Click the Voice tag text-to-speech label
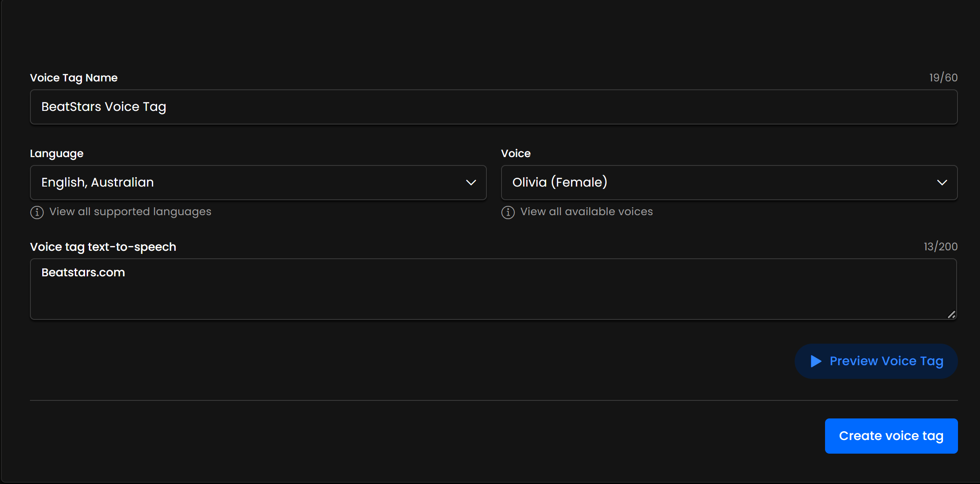 pos(103,247)
